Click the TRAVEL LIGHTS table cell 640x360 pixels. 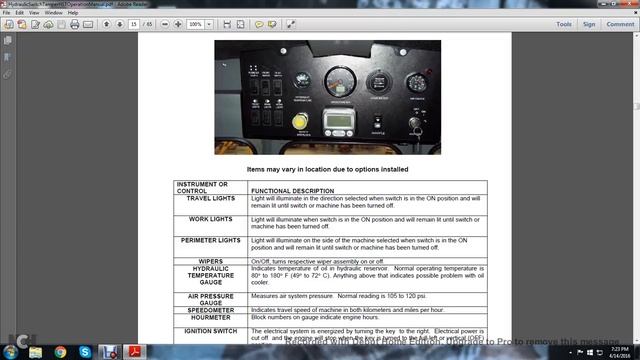tap(210, 205)
